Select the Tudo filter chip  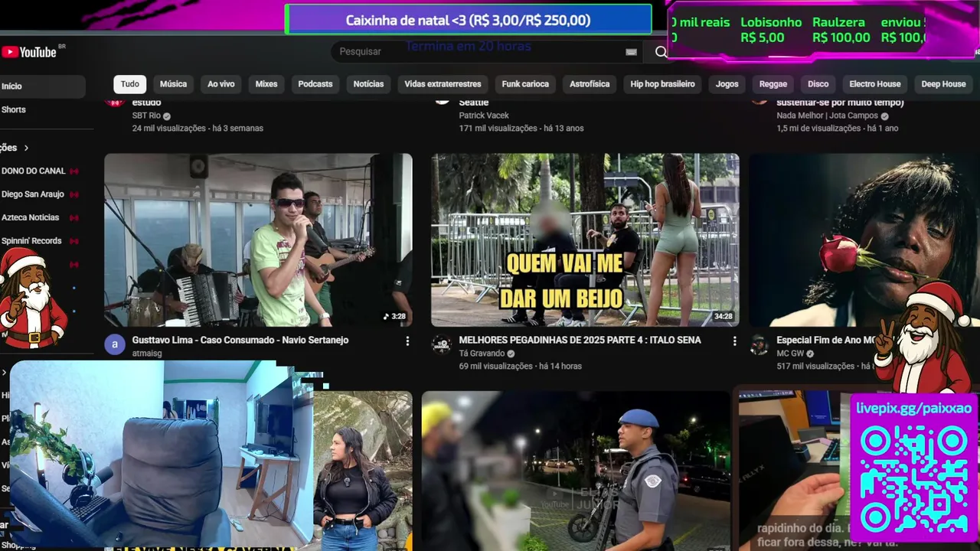point(130,84)
